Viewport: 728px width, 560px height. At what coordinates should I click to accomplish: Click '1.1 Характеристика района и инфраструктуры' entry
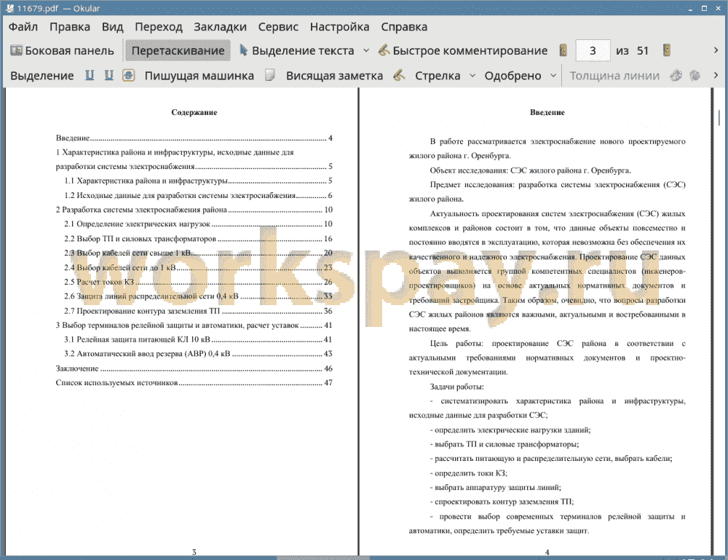pos(198,181)
